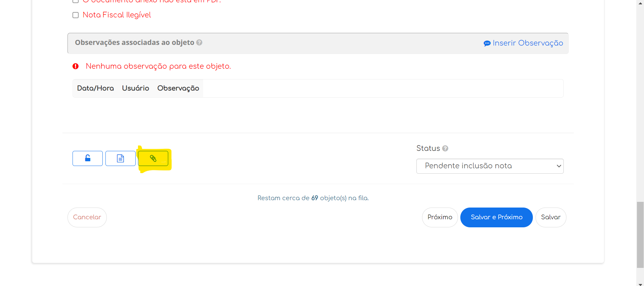The width and height of the screenshot is (644, 286).
Task: Click the Data/Hora column header
Action: (x=95, y=88)
